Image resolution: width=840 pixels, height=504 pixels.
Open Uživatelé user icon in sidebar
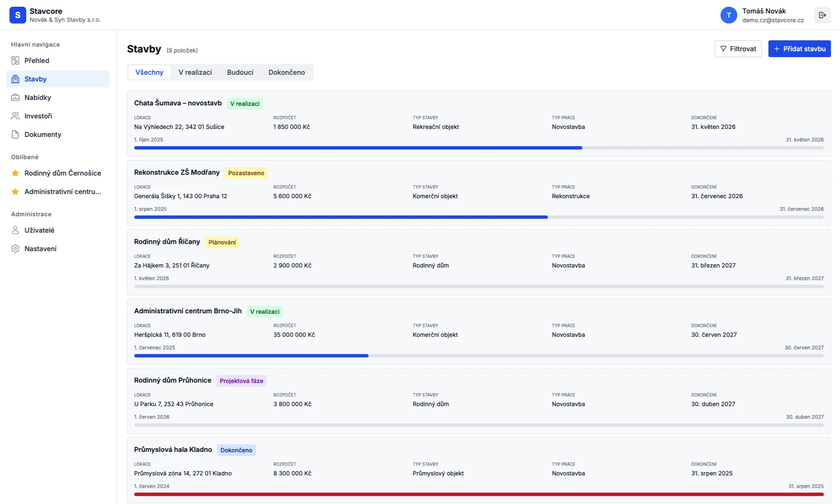tap(15, 230)
